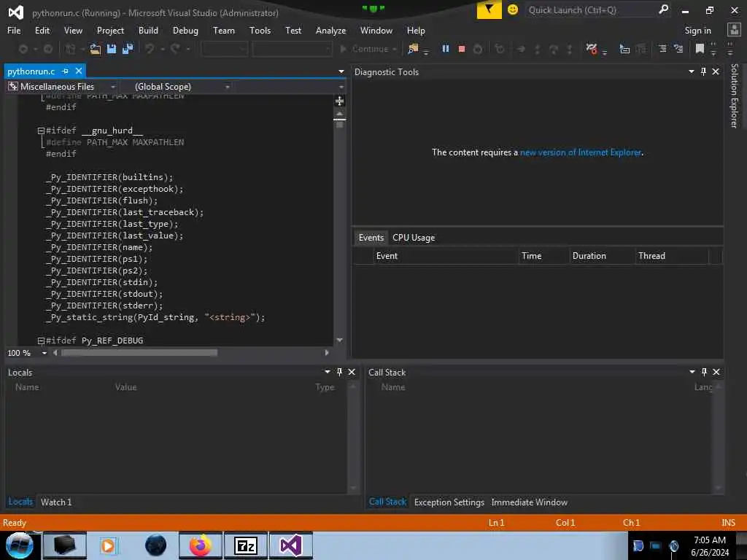Click the feedback smiley face icon
This screenshot has width=747, height=560.
click(x=513, y=9)
